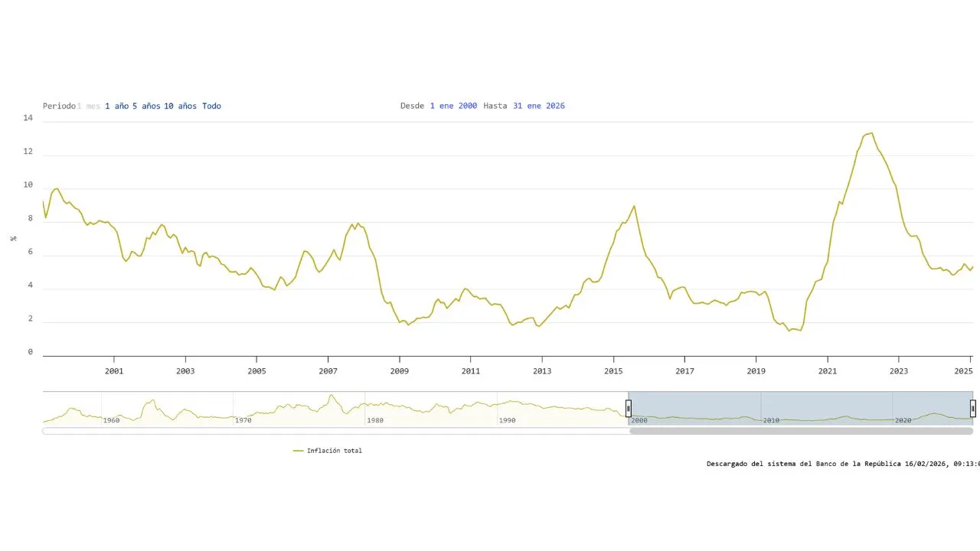The height and width of the screenshot is (551, 980).
Task: Grab the left navigator range handle
Action: pos(629,408)
